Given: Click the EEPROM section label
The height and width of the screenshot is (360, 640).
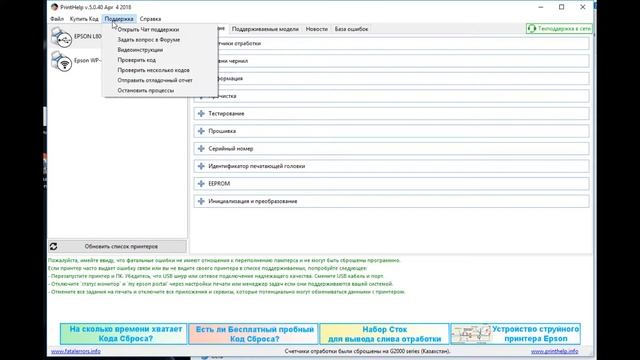Looking at the screenshot, I should [219, 184].
